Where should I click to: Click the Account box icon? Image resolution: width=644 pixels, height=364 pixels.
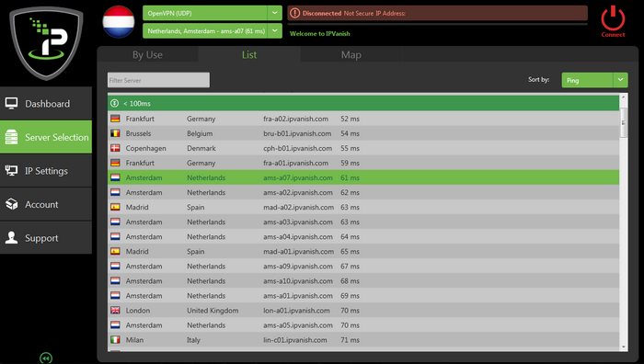[x=11, y=204]
